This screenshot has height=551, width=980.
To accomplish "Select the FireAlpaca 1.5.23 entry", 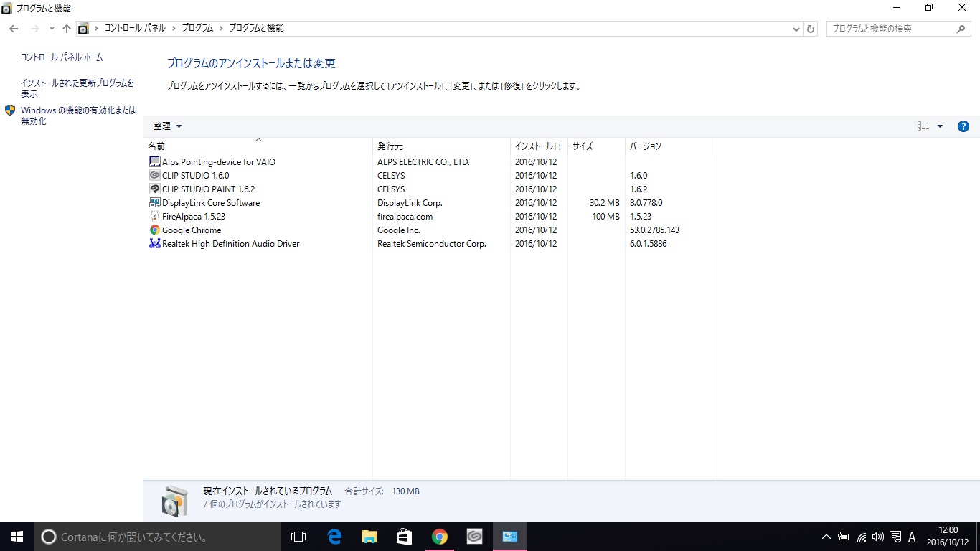I will (194, 217).
